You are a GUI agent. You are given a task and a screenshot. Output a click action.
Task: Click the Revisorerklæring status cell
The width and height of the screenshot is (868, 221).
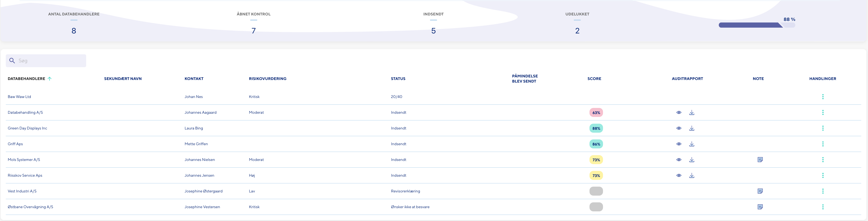tap(405, 191)
